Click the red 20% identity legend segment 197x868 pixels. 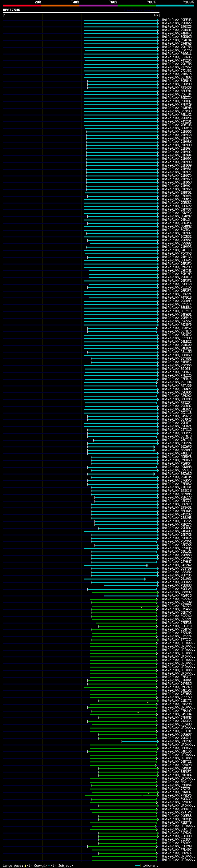(22, 6)
